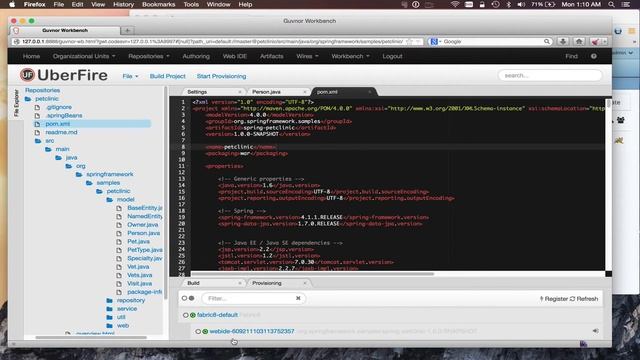Image resolution: width=640 pixels, height=360 pixels.
Task: Open the Notification Center icon
Action: point(626,4)
